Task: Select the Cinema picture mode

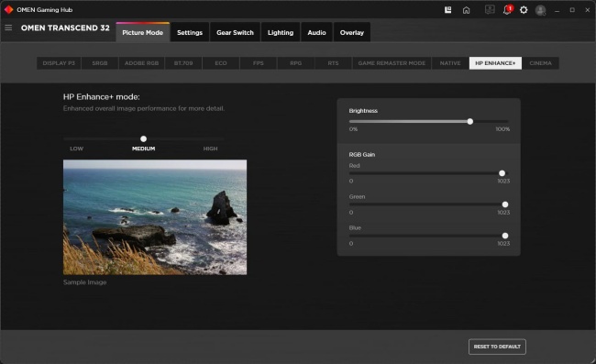Action: click(540, 63)
